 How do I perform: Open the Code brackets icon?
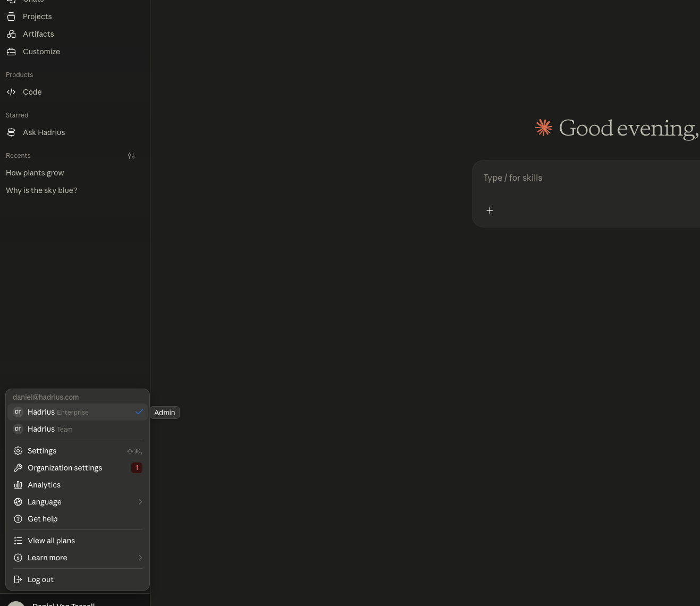(11, 92)
